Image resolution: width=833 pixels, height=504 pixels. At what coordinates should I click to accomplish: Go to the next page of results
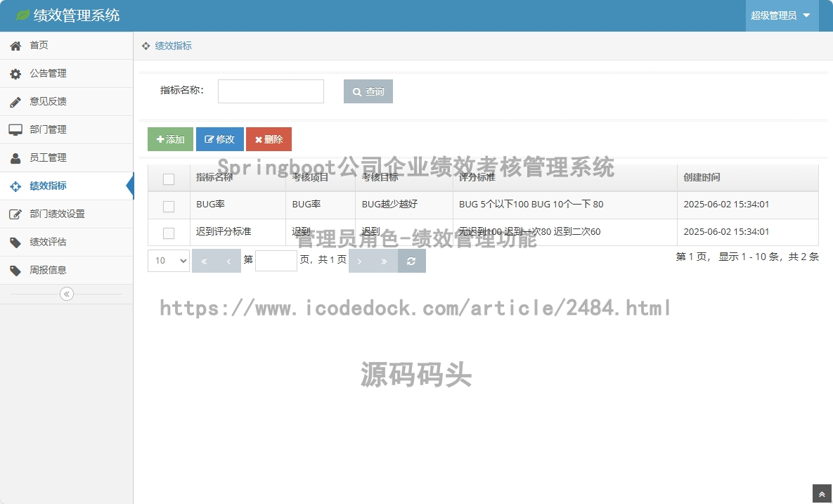click(360, 261)
